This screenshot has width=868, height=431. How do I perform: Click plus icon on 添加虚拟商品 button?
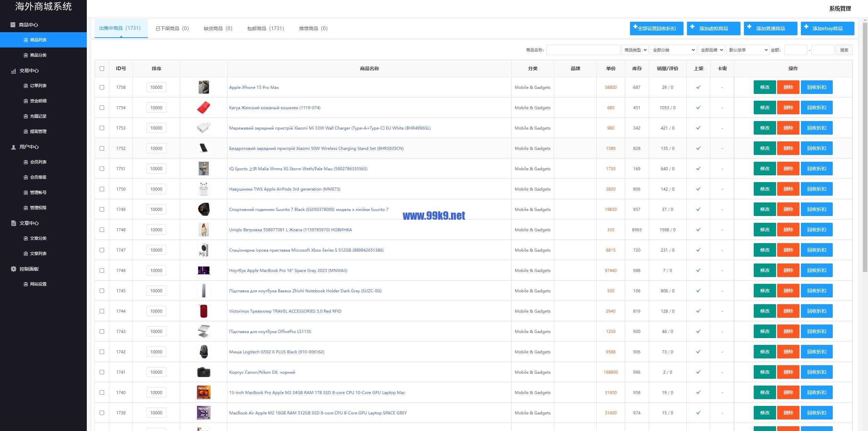point(692,27)
